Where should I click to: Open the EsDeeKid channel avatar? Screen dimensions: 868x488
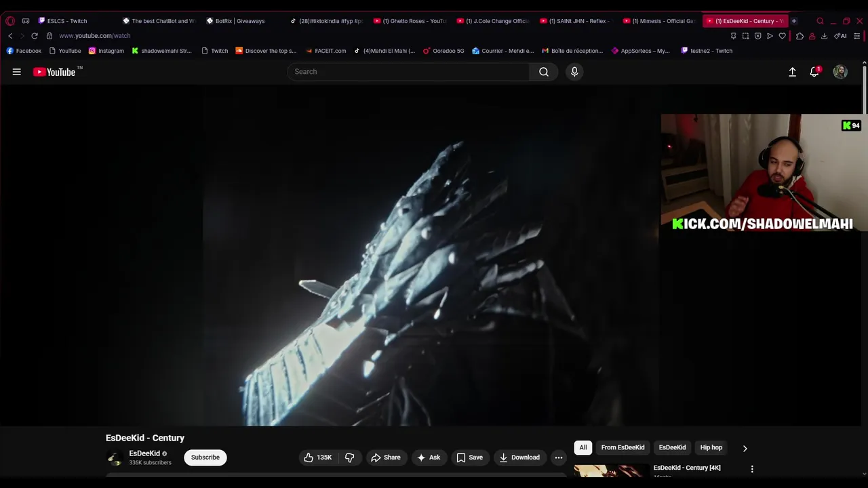tap(115, 457)
